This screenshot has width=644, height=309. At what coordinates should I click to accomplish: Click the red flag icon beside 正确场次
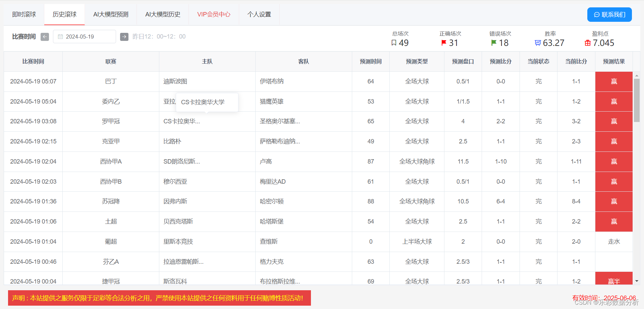(x=443, y=43)
